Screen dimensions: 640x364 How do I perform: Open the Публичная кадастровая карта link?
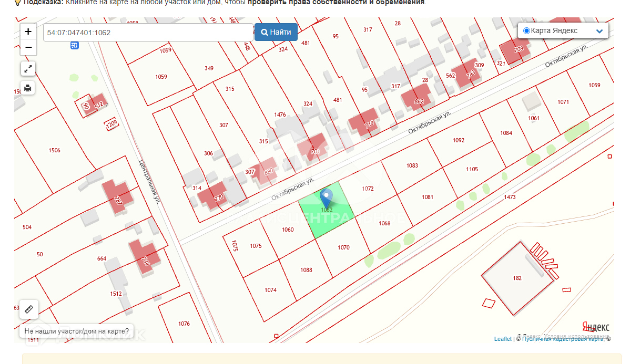tap(562, 339)
